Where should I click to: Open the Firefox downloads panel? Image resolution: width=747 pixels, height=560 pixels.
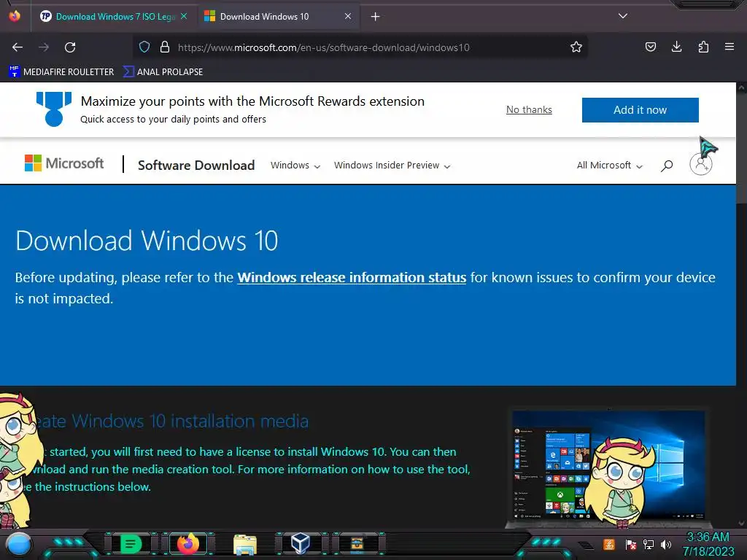676,47
